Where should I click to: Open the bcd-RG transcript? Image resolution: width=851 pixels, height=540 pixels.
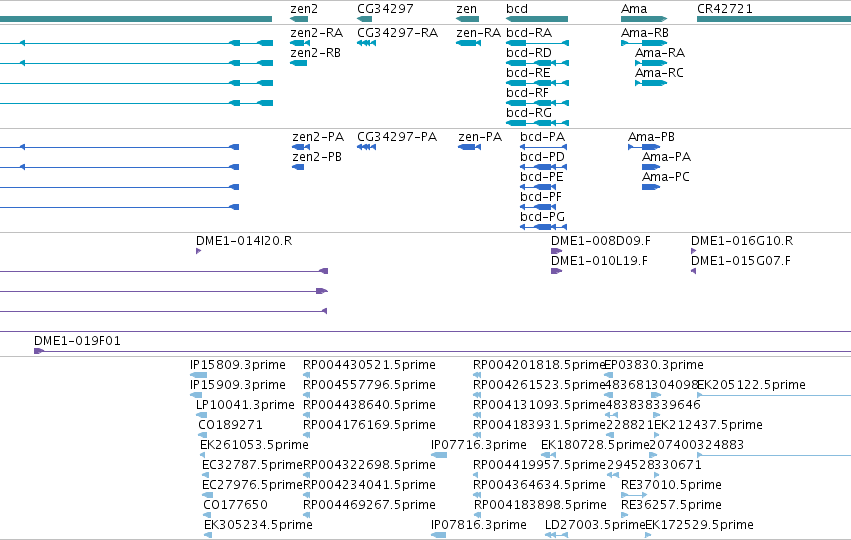(x=529, y=113)
